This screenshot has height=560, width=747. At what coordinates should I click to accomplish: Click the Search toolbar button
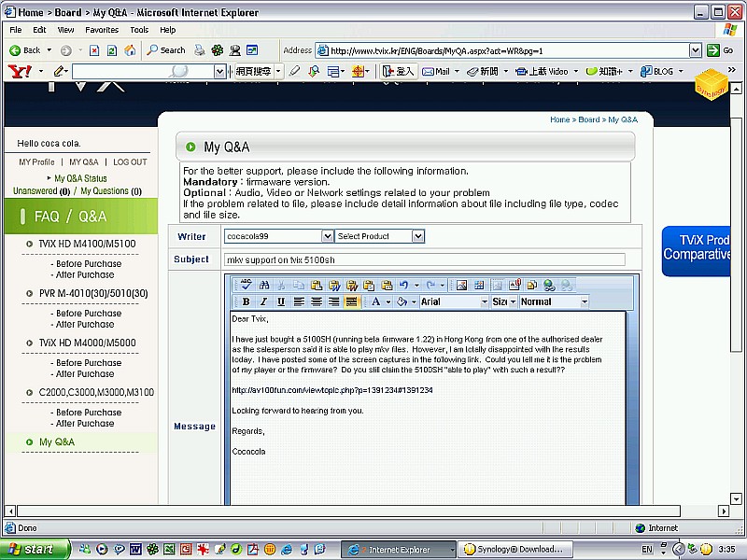[166, 50]
